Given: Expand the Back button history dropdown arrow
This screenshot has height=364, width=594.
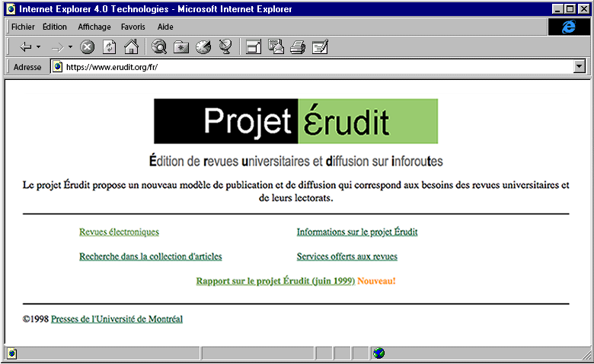Looking at the screenshot, I should pos(39,47).
